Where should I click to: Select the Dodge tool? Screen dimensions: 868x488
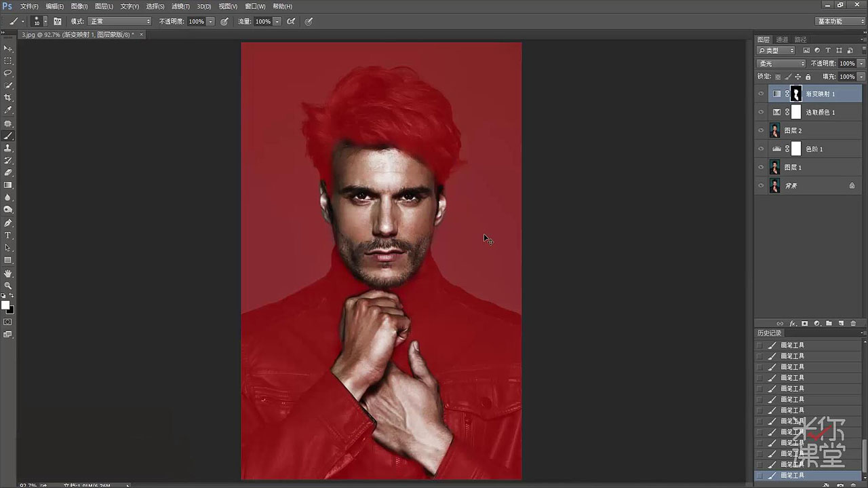[8, 210]
